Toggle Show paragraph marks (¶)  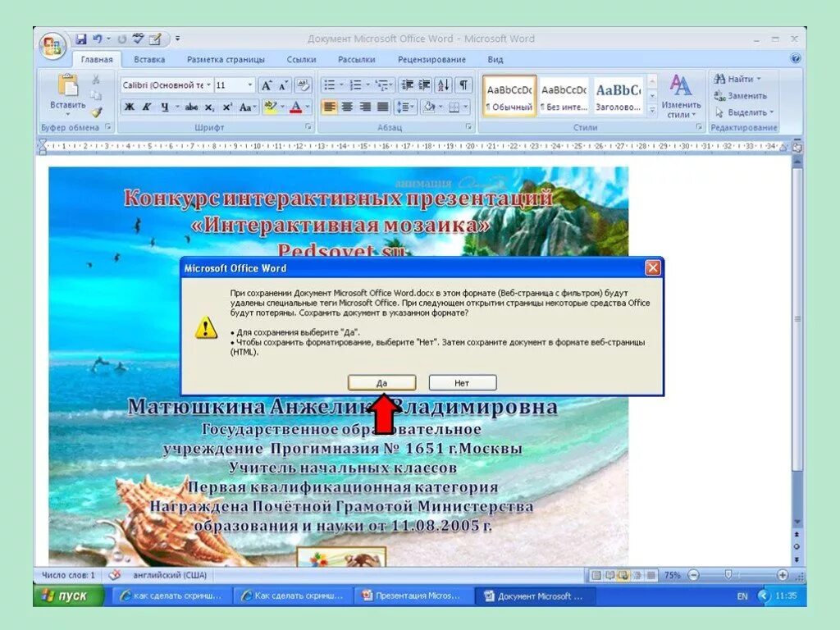(464, 84)
